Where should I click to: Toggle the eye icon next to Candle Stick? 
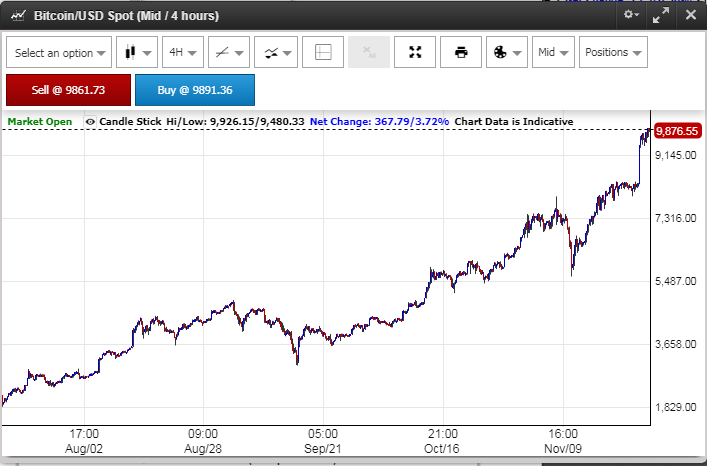coord(90,122)
